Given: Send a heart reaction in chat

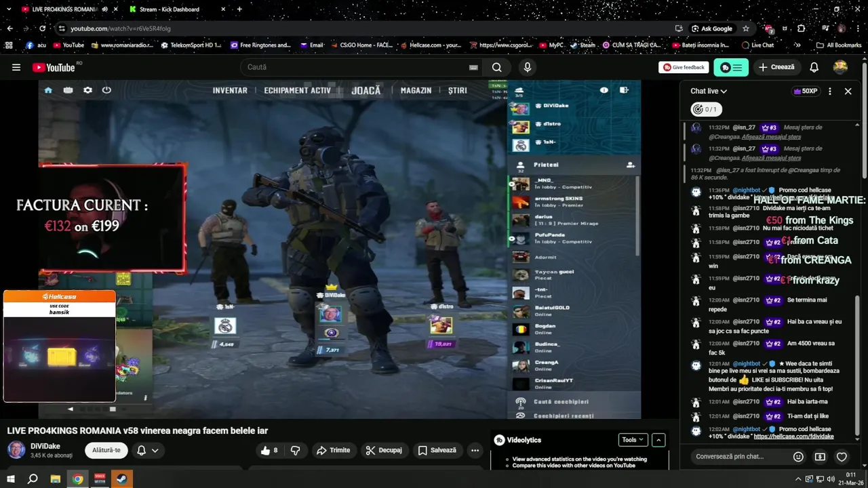Looking at the screenshot, I should [842, 457].
